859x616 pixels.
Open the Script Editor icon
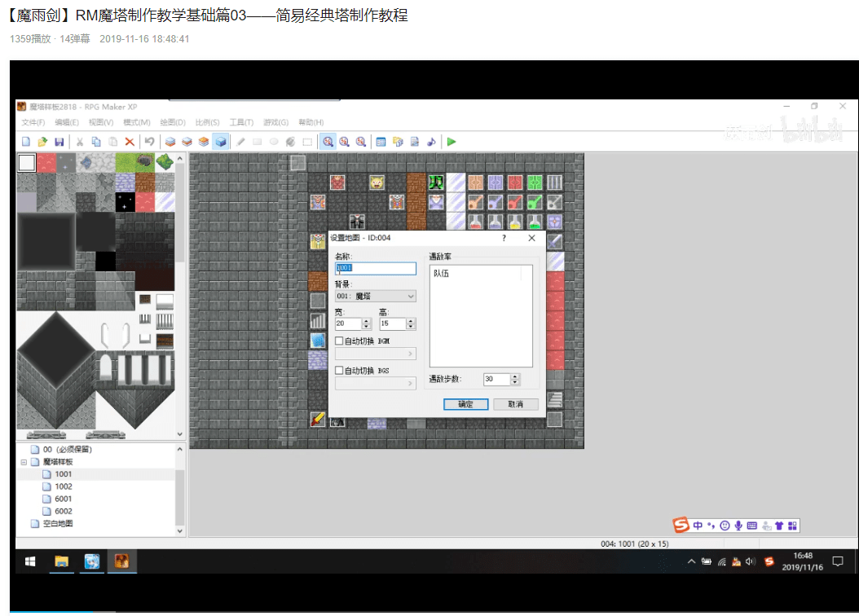pos(415,142)
